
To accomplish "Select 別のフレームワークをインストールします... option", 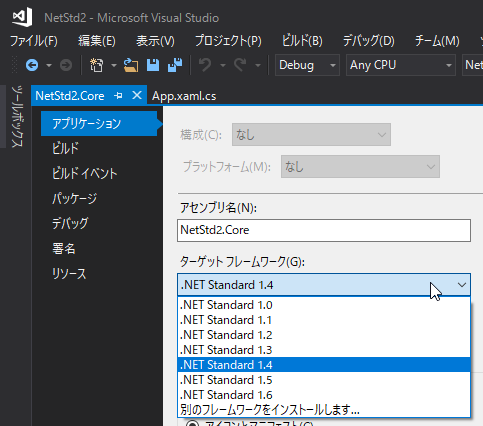I will point(324,409).
